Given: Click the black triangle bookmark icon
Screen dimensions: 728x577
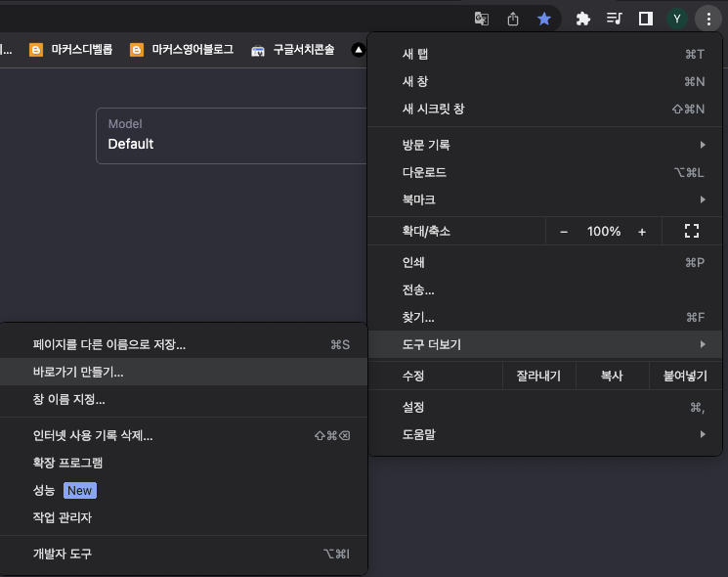Looking at the screenshot, I should 359,50.
